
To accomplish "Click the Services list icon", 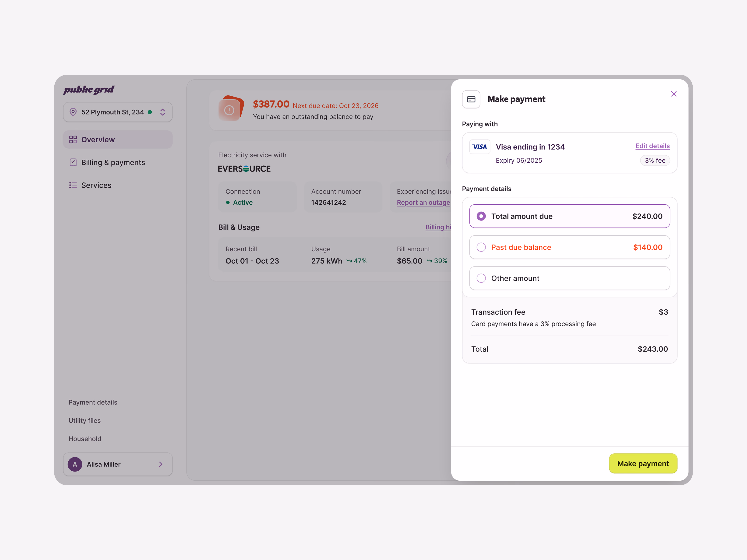I will point(73,185).
